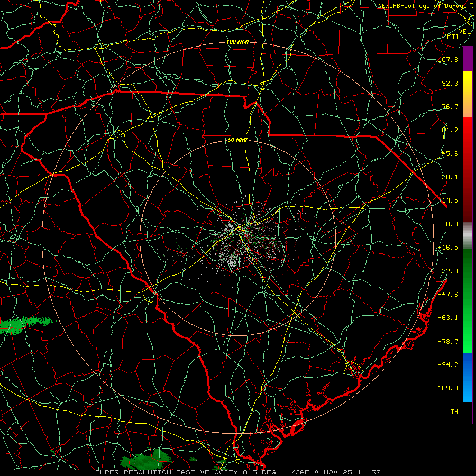Click the 92.3 scale value
476x476 pixels.
(x=450, y=83)
